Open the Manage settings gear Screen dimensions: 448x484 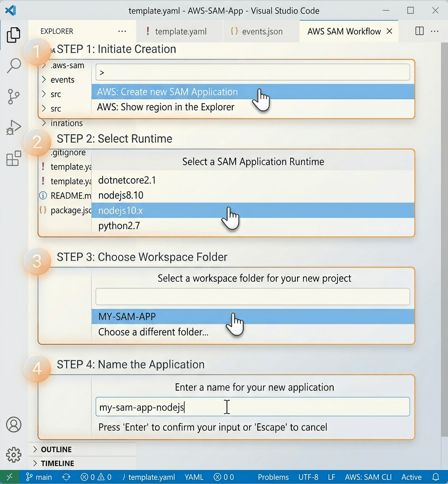pyautogui.click(x=14, y=455)
